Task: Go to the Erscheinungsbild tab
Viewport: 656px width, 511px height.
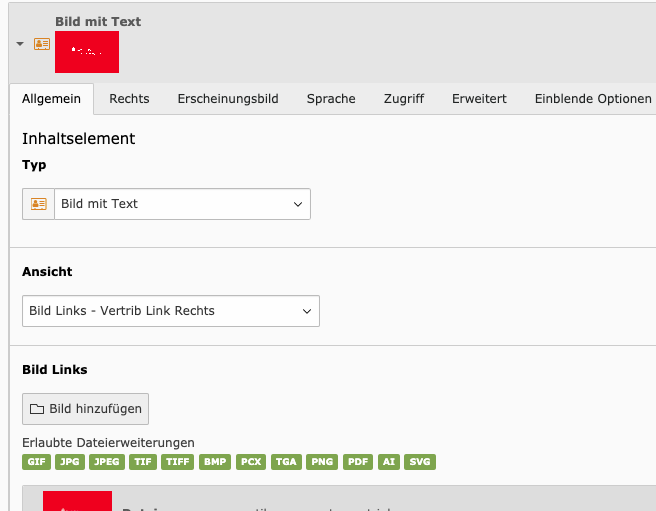Action: point(227,99)
